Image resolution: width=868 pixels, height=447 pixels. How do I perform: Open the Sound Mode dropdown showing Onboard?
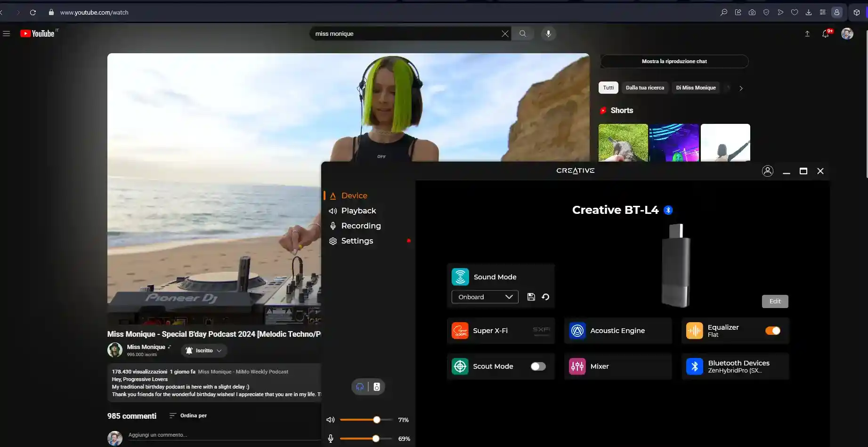[x=485, y=297]
